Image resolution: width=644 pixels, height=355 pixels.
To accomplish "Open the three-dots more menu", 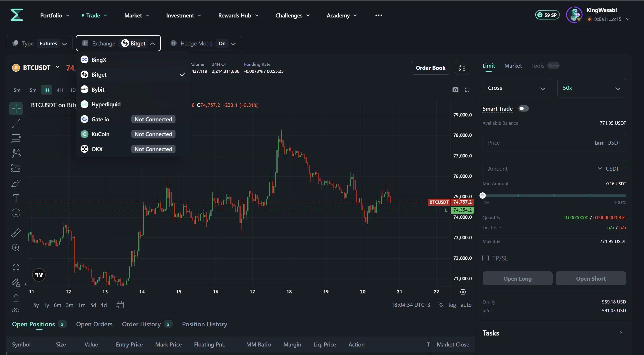I will pyautogui.click(x=379, y=15).
